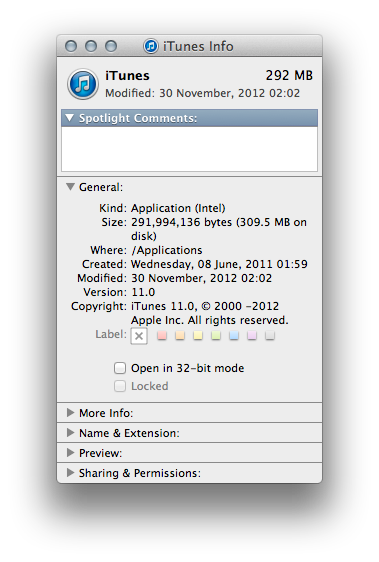Click the General Modified 30 November value

(202, 278)
